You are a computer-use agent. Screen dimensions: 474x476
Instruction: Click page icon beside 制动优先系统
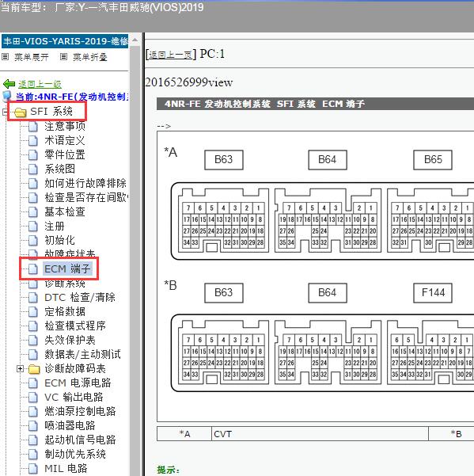coord(32,455)
